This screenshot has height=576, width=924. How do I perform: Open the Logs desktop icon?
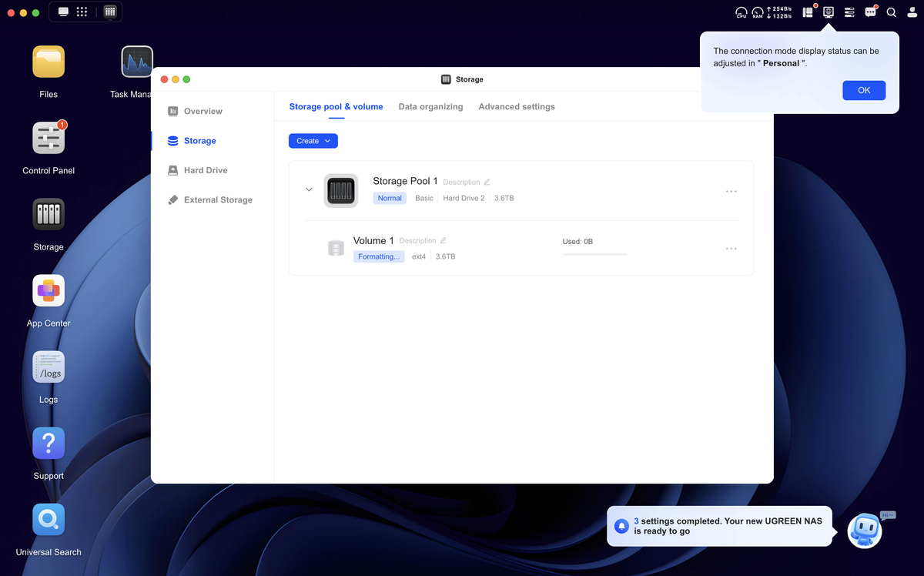pos(49,367)
